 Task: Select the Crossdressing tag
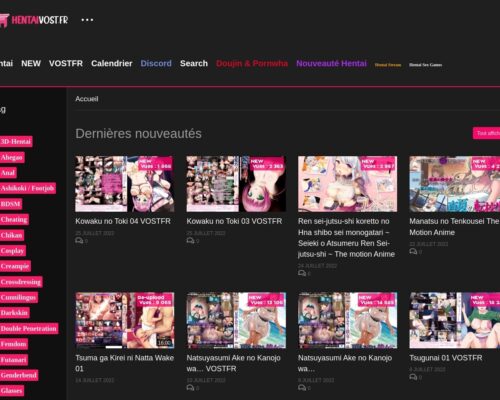[21, 282]
